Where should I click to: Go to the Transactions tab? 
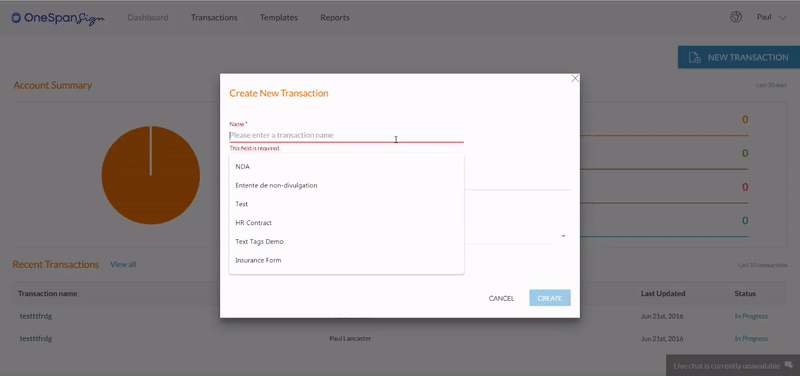pos(214,17)
